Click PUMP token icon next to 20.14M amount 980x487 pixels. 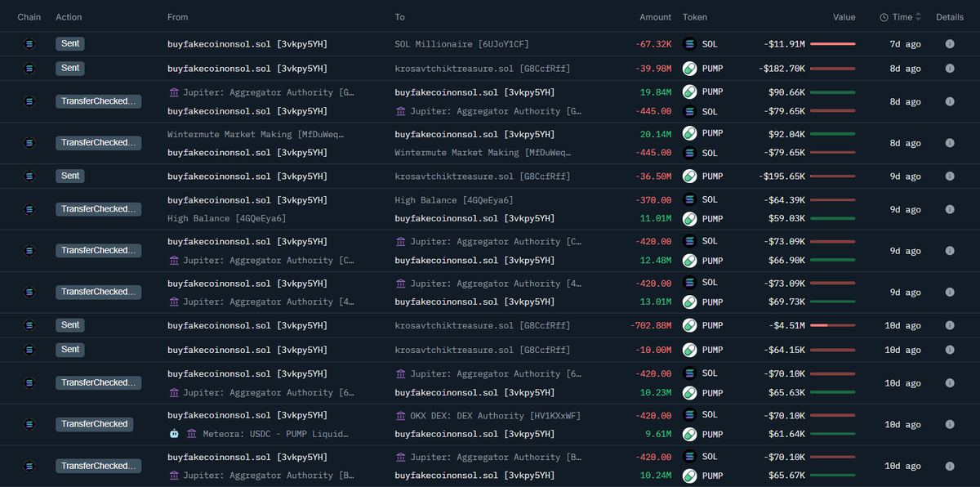[689, 133]
